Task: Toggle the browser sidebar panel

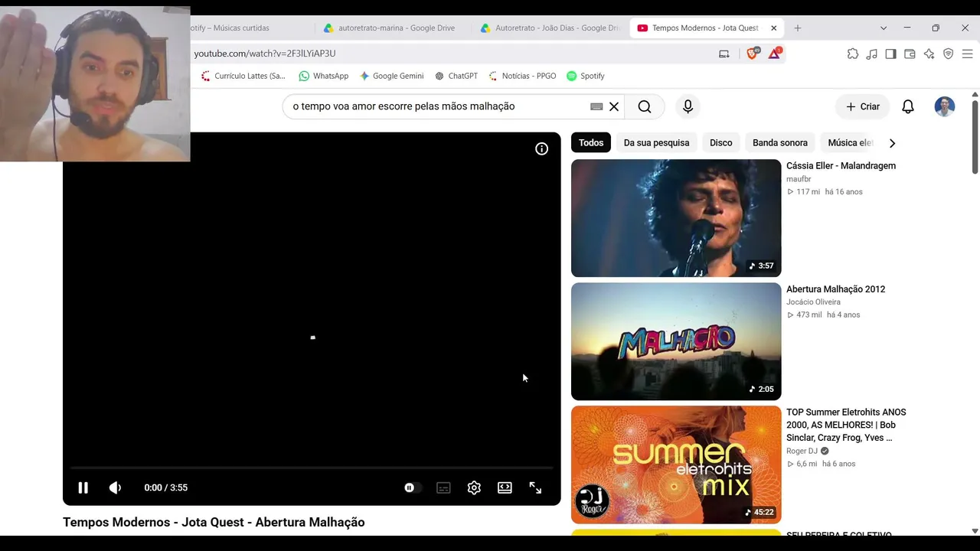Action: pos(890,54)
